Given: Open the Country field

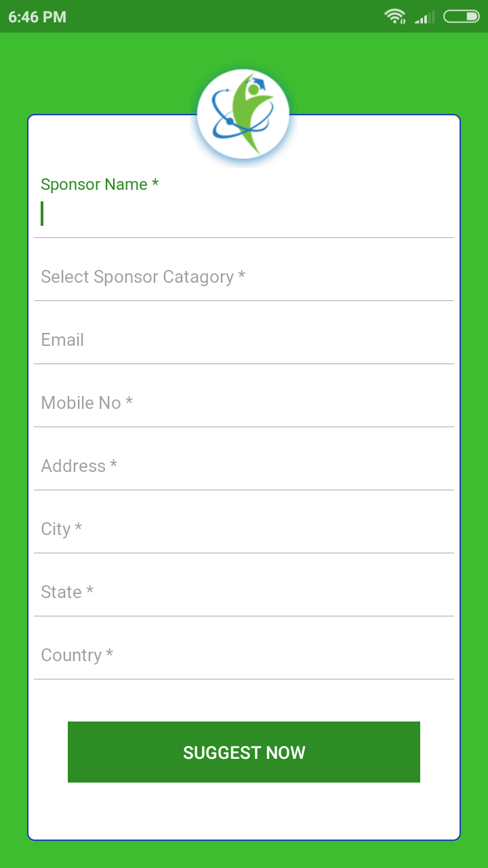Looking at the screenshot, I should coord(244,655).
